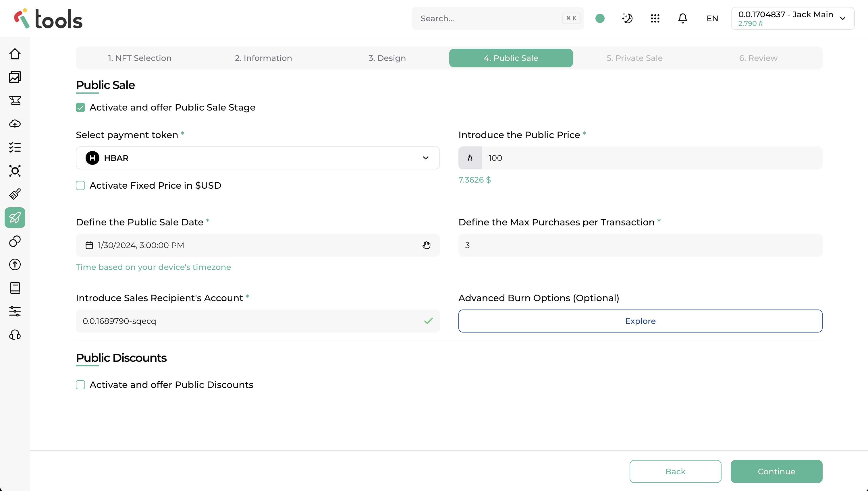The height and width of the screenshot is (491, 868).
Task: Open the notifications bell
Action: click(x=682, y=18)
